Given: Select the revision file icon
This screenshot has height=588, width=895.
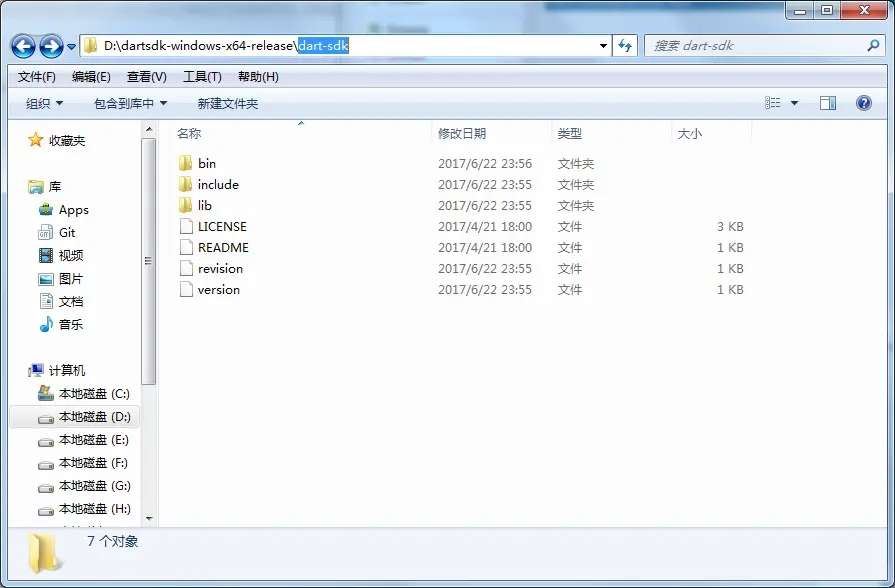Looking at the screenshot, I should point(186,268).
